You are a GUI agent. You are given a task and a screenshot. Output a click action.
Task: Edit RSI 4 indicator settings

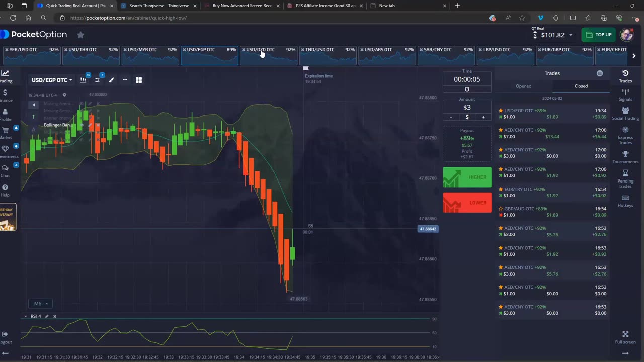pos(47,316)
